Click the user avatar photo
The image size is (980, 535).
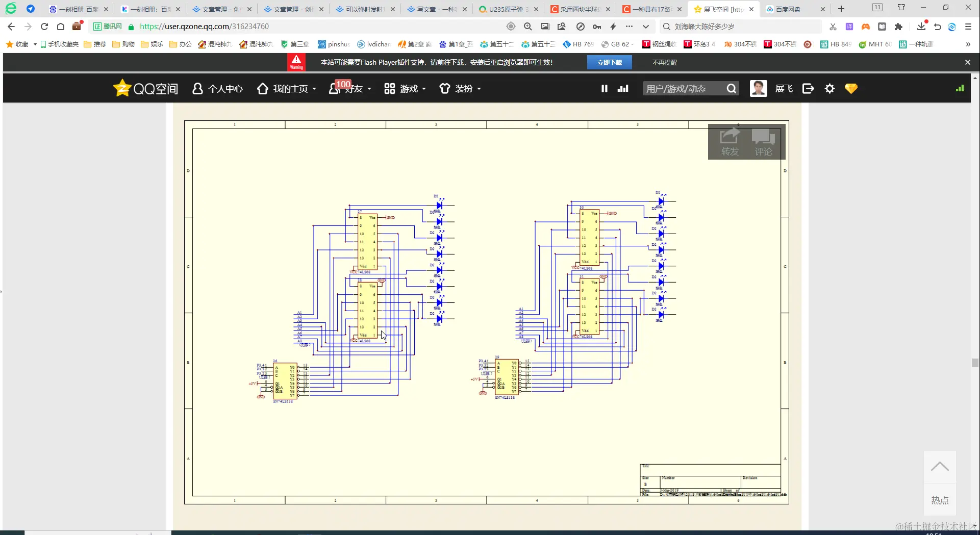758,89
